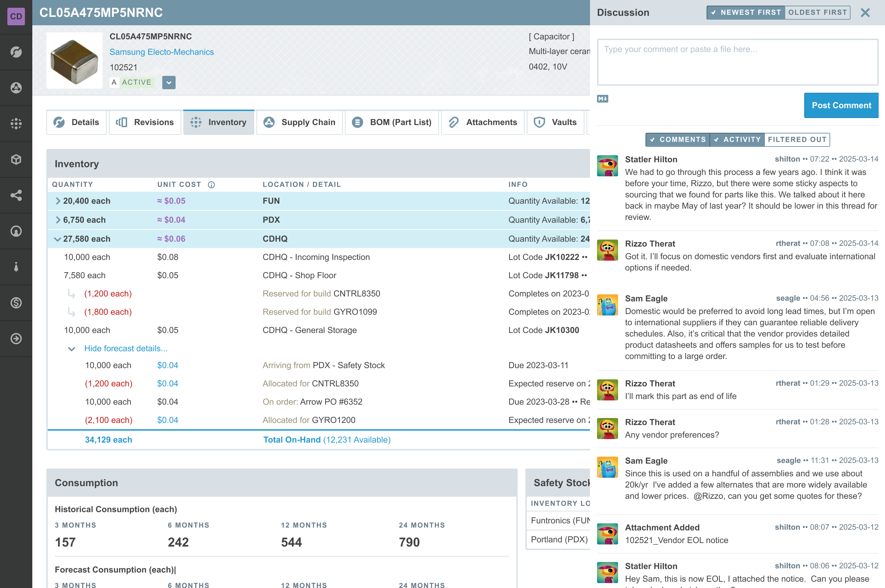Click the Markdown M↓ icon below comment box
Image resolution: width=885 pixels, height=588 pixels.
pyautogui.click(x=602, y=99)
